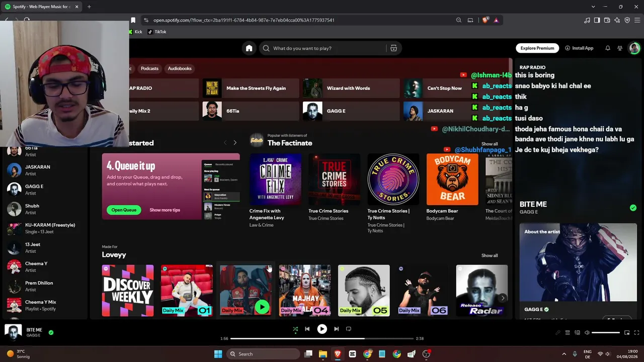Open the Windows Start menu
The height and width of the screenshot is (362, 644).
tap(218, 354)
